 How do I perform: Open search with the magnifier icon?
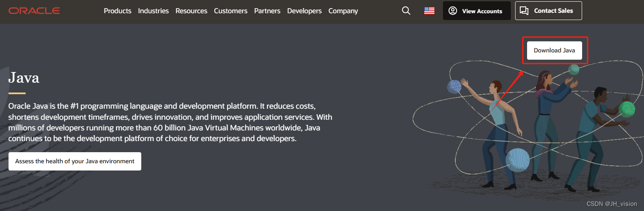click(x=406, y=11)
